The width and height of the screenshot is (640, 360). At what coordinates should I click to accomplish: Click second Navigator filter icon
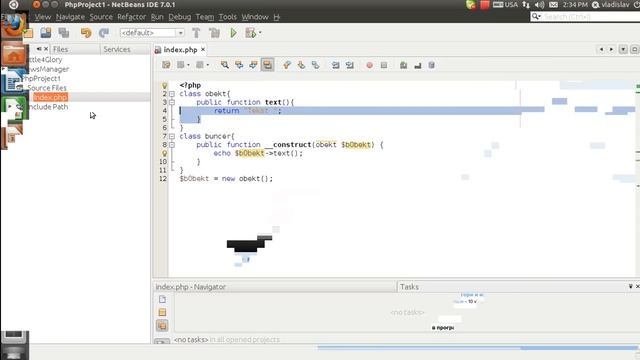[x=162, y=312]
